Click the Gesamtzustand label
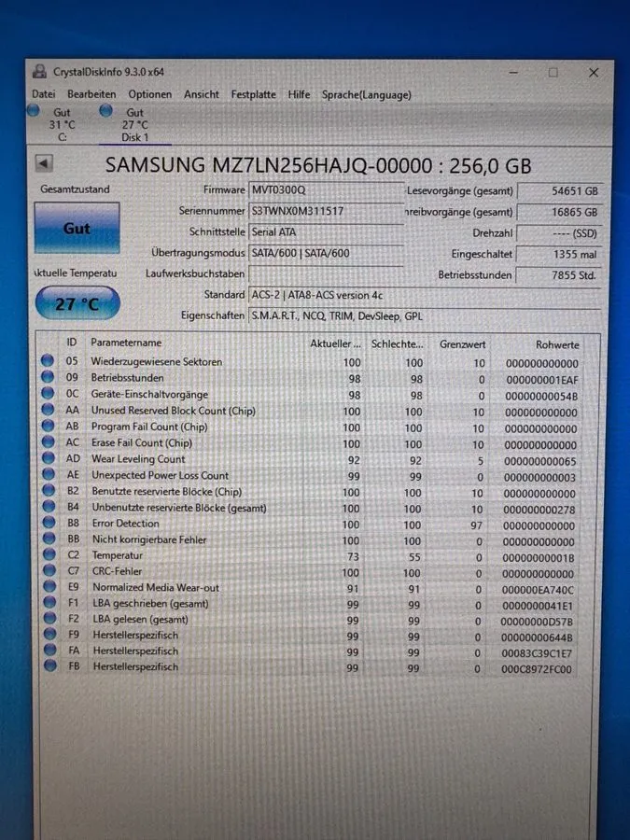The width and height of the screenshot is (630, 840). coord(75,189)
